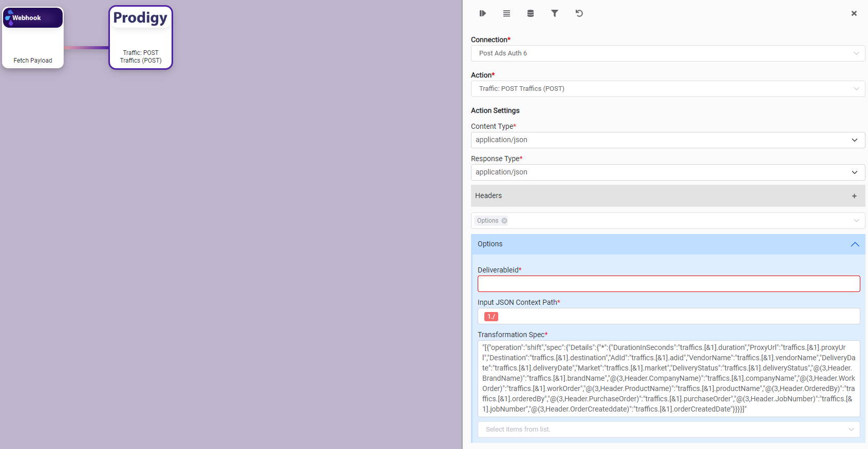Open the Response Type dropdown

tap(668, 172)
